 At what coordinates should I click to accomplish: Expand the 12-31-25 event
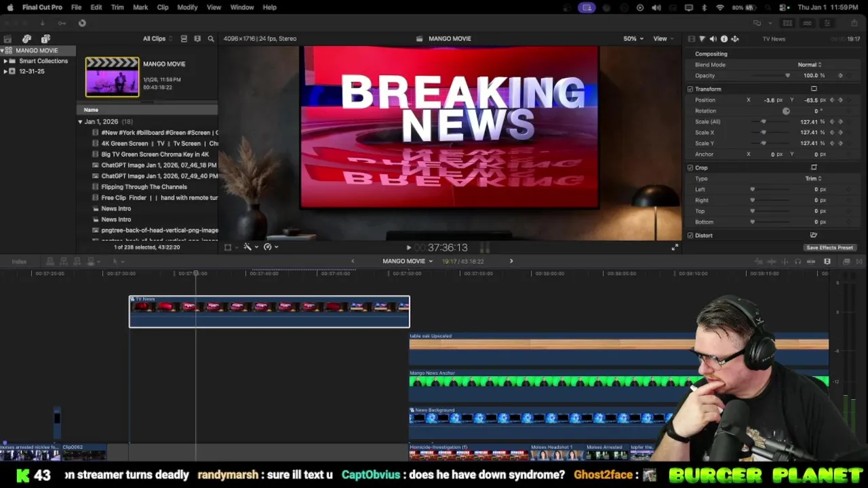pyautogui.click(x=5, y=71)
